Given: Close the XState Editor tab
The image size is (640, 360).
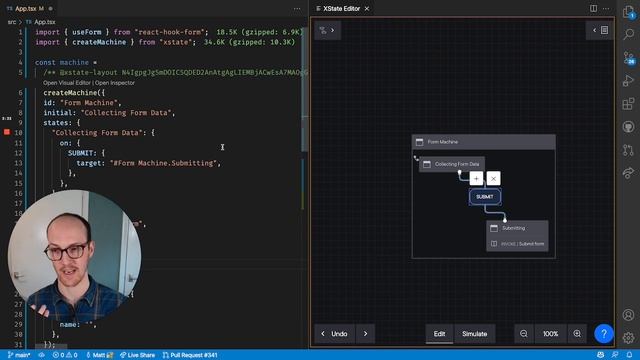Looking at the screenshot, I should [x=367, y=8].
